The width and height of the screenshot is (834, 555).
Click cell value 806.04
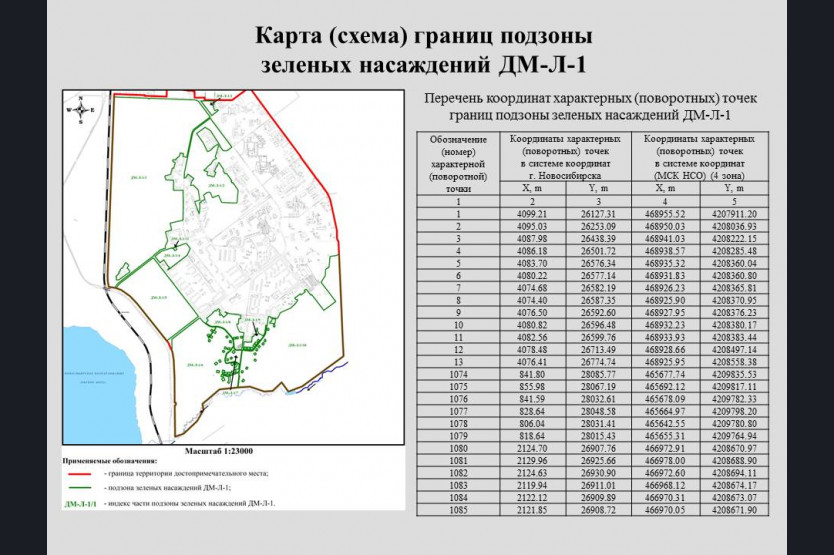click(532, 424)
